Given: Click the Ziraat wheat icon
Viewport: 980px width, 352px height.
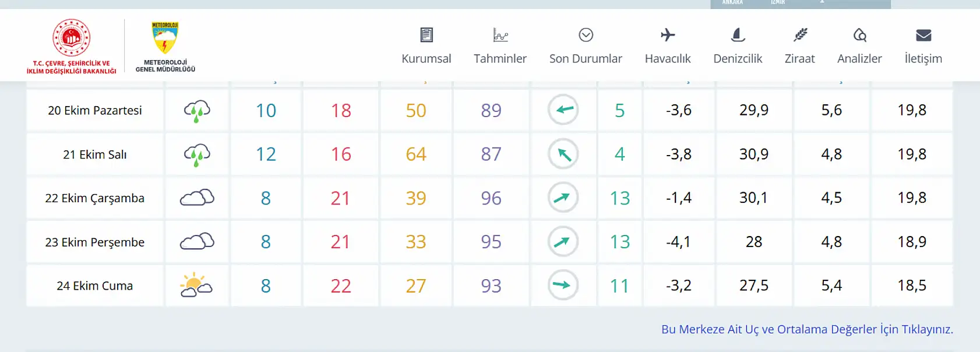Looking at the screenshot, I should [x=800, y=35].
